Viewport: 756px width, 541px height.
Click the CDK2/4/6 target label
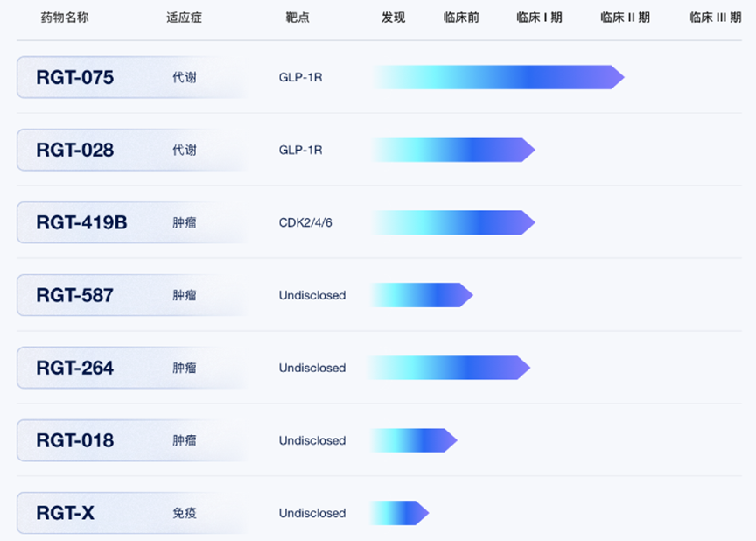click(305, 223)
